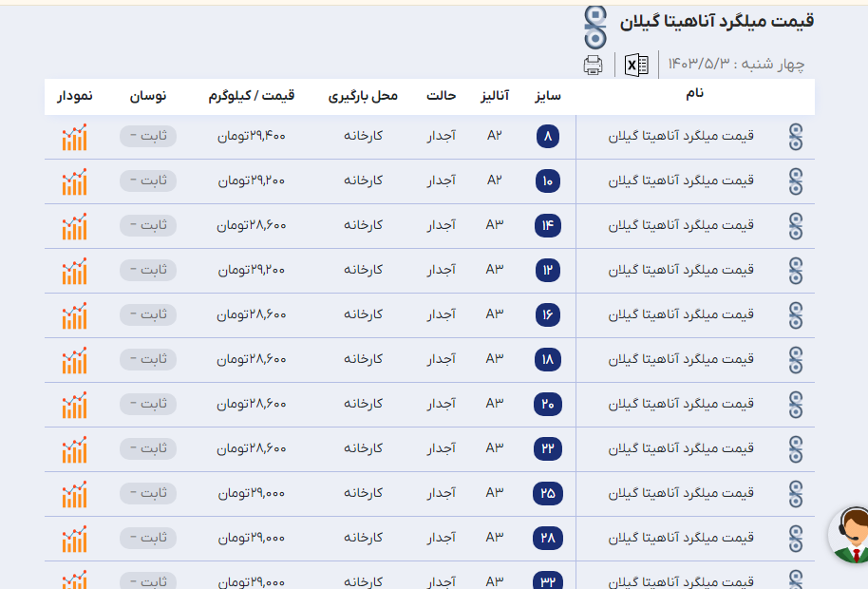
Task: Show the chart for size 18 rebar
Action: (x=75, y=360)
